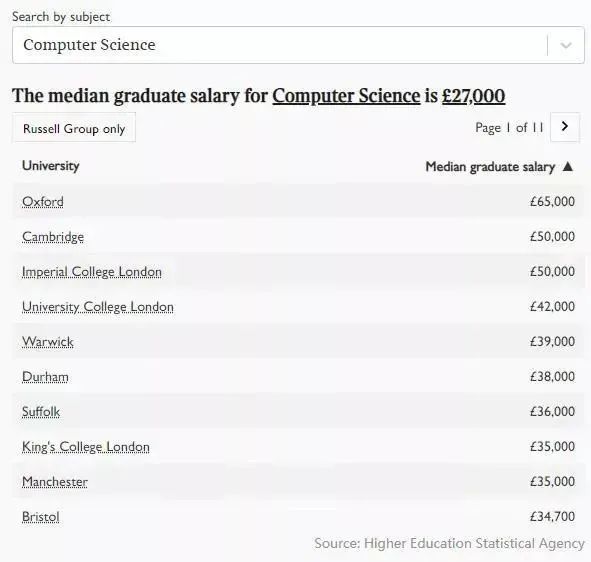Open the University College London link
Viewport: 591px width, 562px height.
click(x=98, y=307)
